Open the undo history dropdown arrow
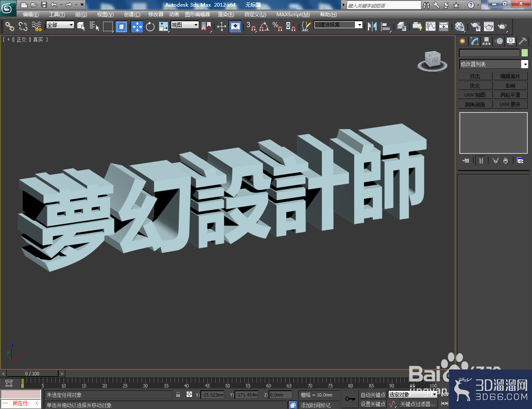The height and width of the screenshot is (409, 532). pos(61,5)
